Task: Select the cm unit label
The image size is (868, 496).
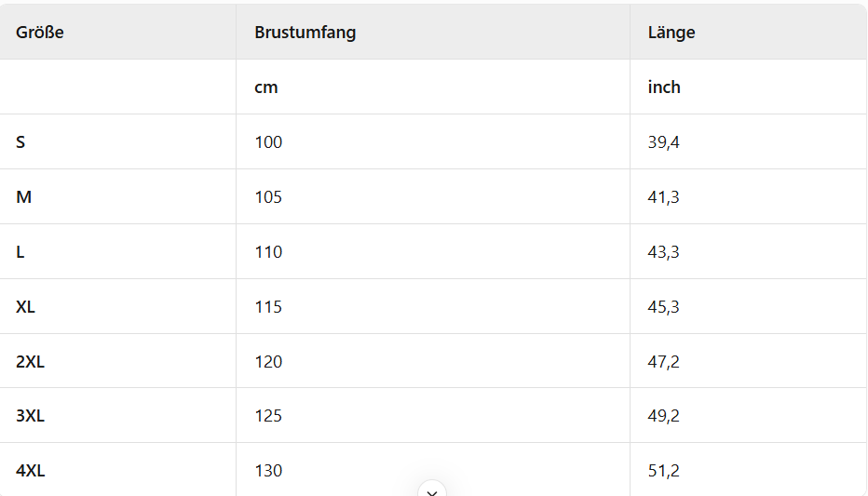Action: point(266,87)
